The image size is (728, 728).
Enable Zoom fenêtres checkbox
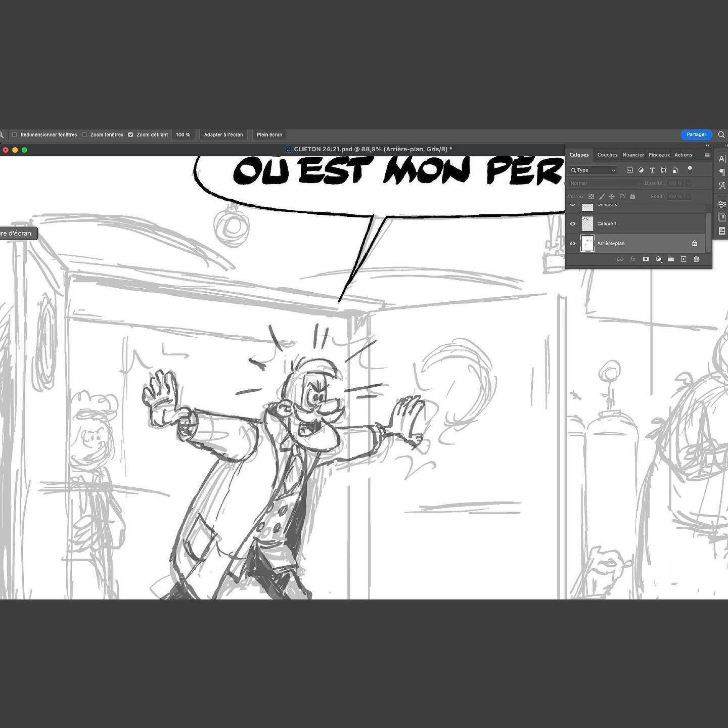pyautogui.click(x=84, y=134)
